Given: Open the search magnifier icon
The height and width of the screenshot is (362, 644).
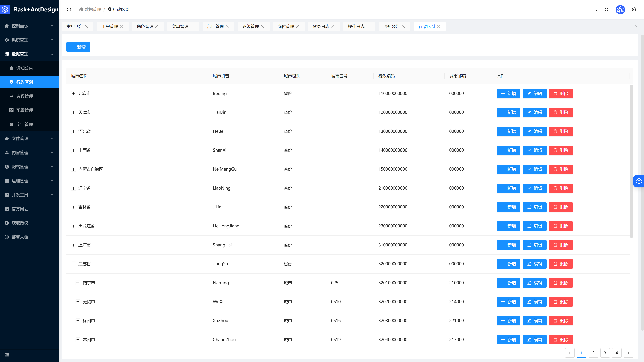Looking at the screenshot, I should (x=595, y=10).
